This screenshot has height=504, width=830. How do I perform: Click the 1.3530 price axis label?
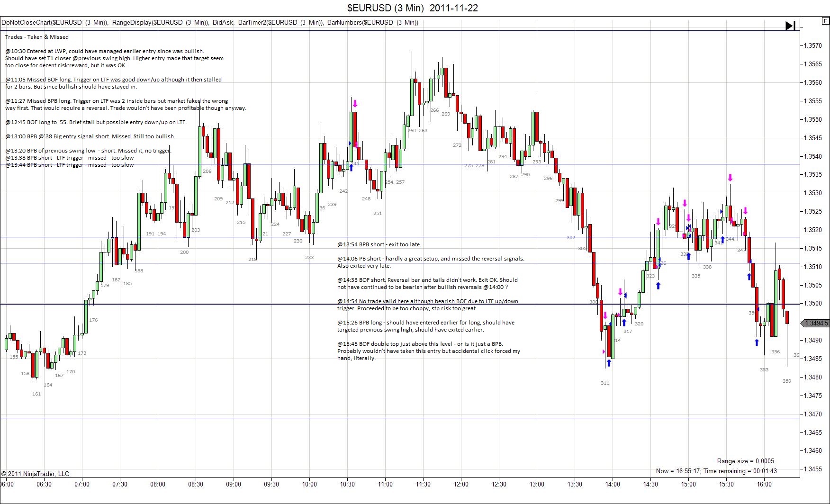[x=813, y=193]
